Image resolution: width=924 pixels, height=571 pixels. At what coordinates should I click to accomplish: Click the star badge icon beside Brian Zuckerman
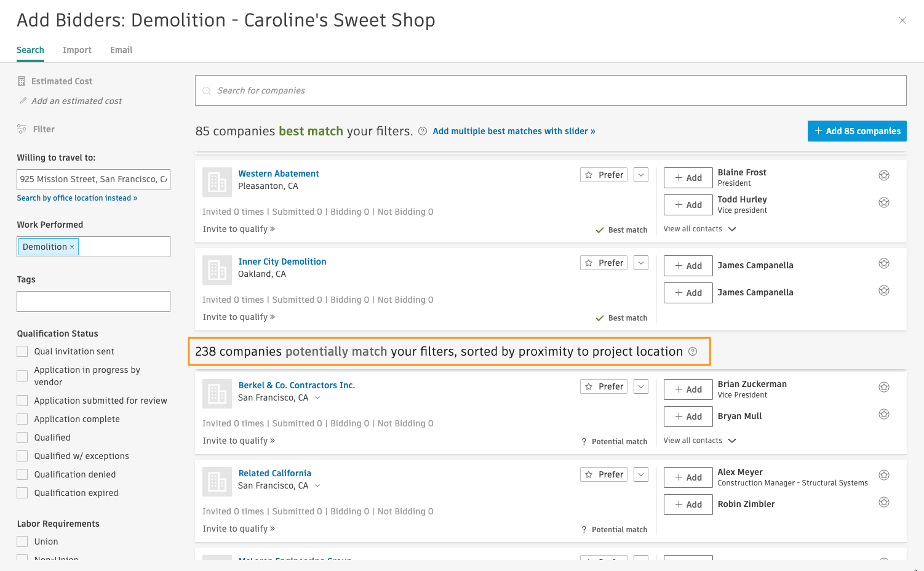click(x=883, y=387)
